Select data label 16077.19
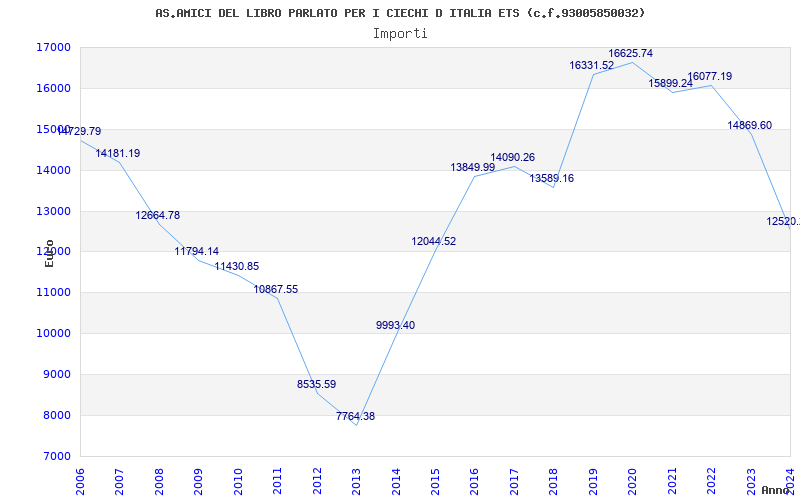 pyautogui.click(x=710, y=76)
